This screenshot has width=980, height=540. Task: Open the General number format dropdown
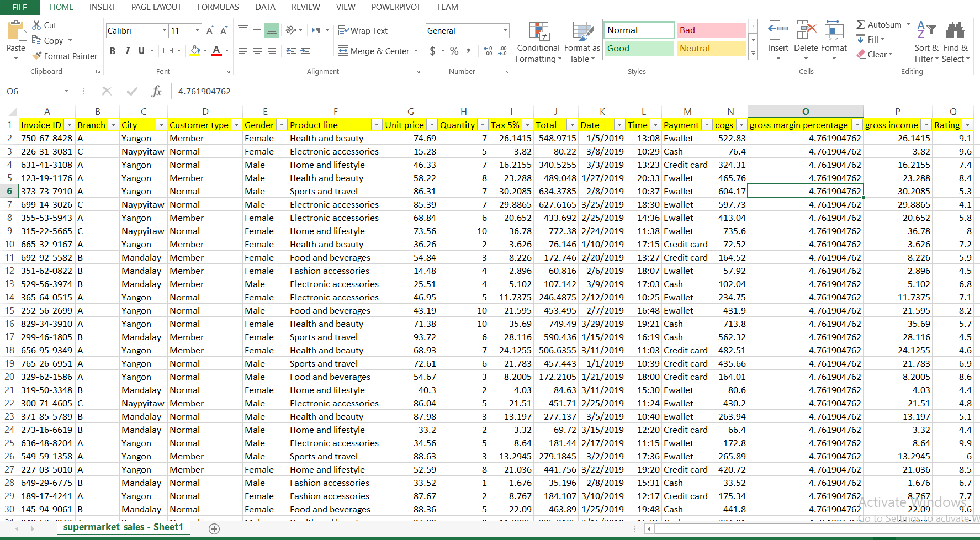(504, 30)
